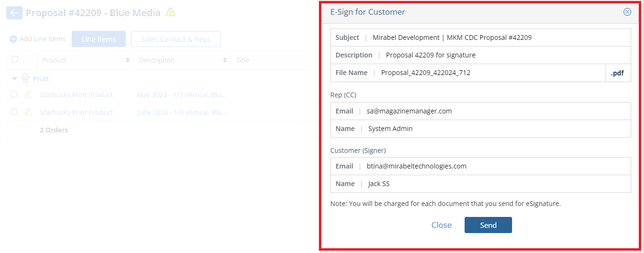The image size is (644, 253).
Task: Click the yellow warning triangle icon
Action: coord(170,12)
